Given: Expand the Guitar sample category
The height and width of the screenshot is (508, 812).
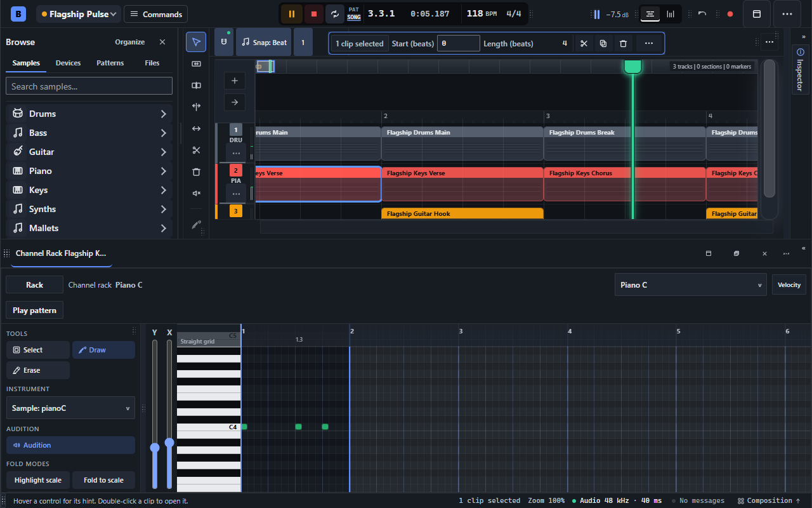Looking at the screenshot, I should [x=89, y=152].
